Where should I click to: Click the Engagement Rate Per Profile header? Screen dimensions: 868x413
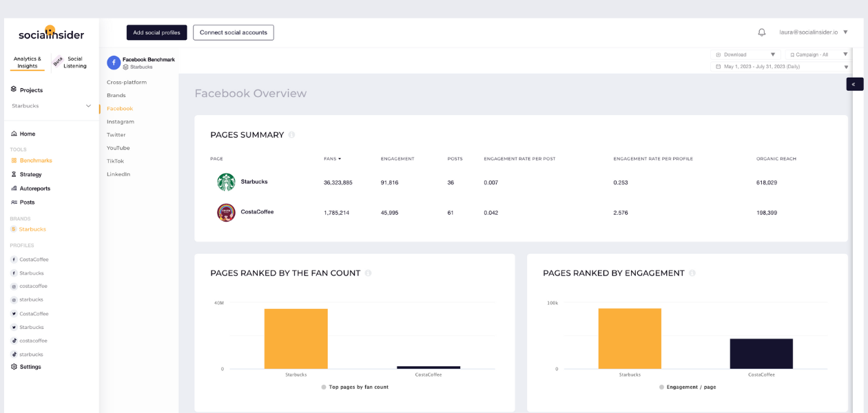(653, 159)
